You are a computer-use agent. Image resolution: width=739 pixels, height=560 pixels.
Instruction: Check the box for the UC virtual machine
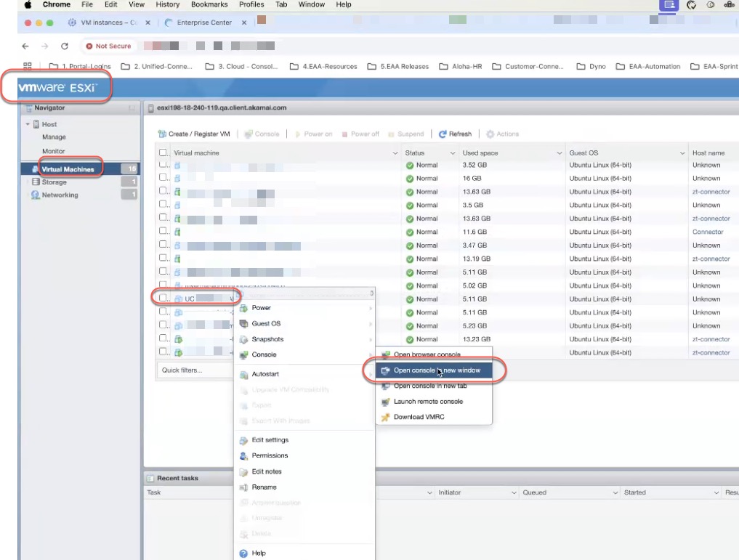pyautogui.click(x=163, y=299)
